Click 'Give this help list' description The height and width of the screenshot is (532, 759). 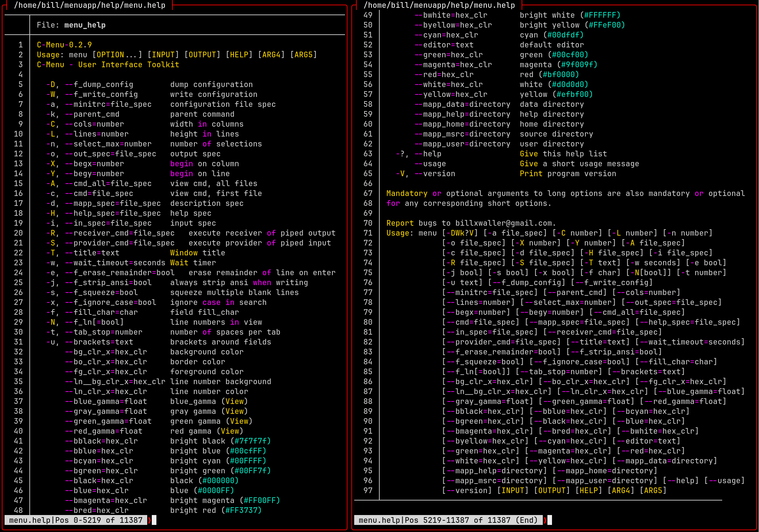563,154
